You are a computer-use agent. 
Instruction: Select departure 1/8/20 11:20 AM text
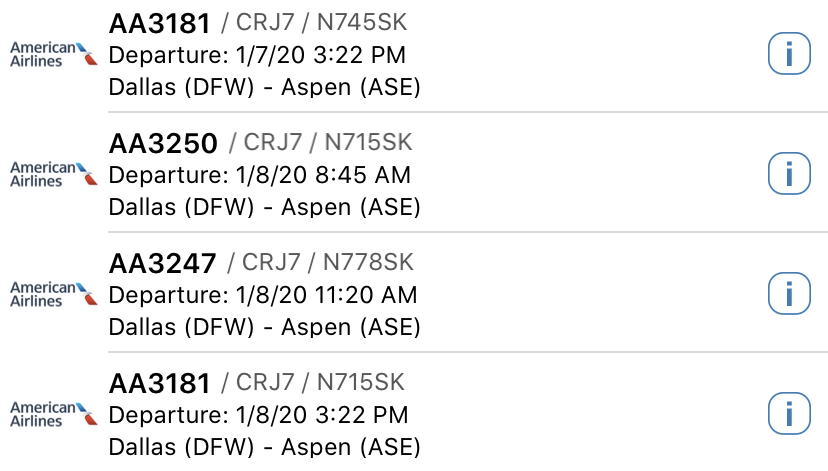point(262,295)
